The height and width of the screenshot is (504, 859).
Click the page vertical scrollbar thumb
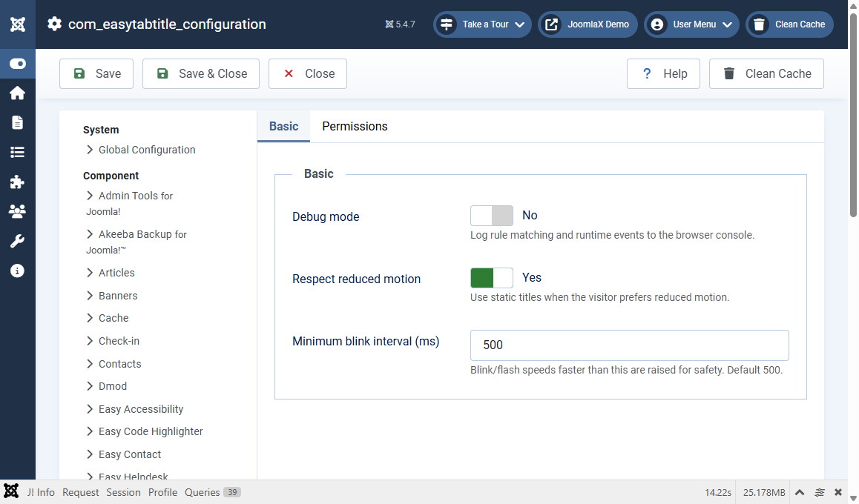(853, 115)
